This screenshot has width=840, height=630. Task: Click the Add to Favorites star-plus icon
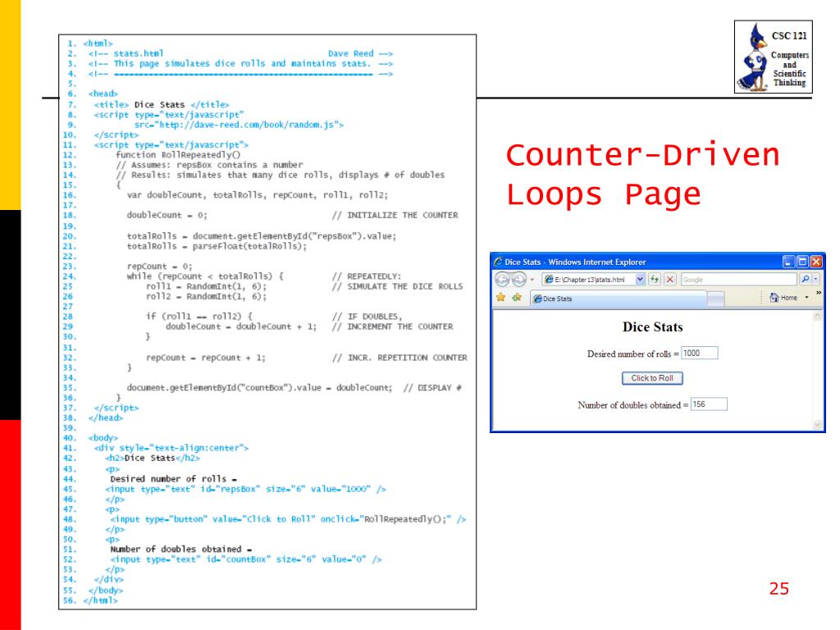click(x=517, y=297)
